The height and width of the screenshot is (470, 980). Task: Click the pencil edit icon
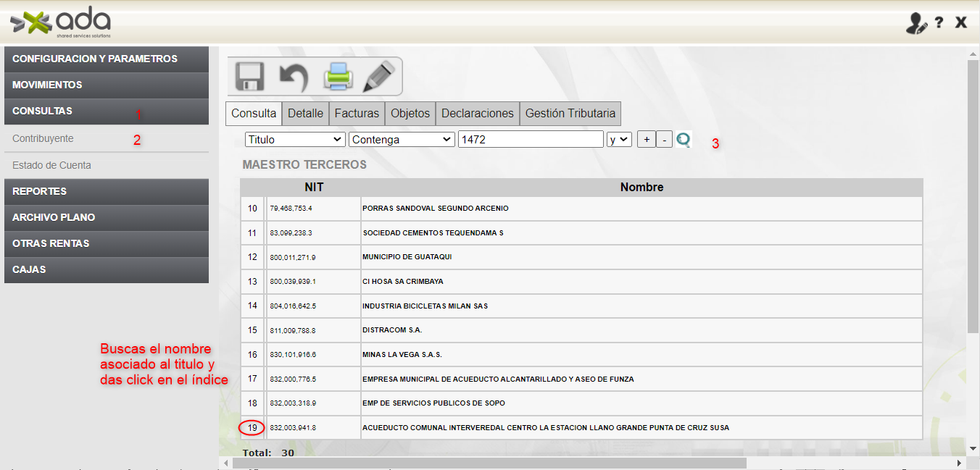coord(379,76)
